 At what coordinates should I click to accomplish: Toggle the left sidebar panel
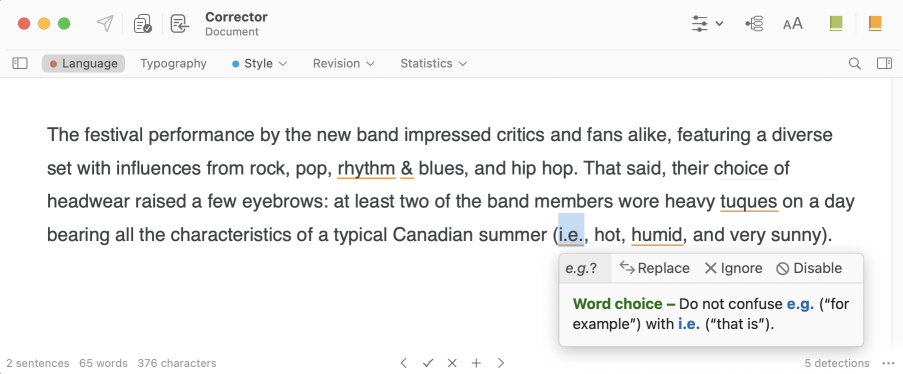pos(20,63)
